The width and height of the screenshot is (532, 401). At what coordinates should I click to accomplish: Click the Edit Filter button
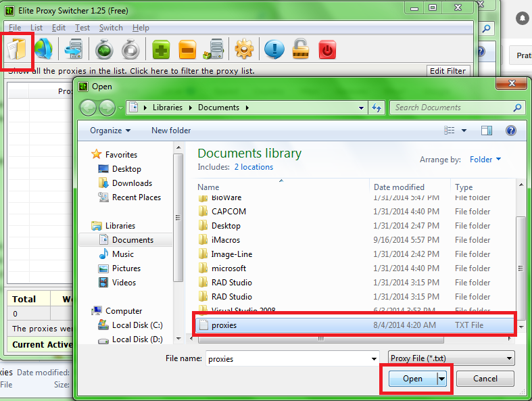pyautogui.click(x=448, y=71)
